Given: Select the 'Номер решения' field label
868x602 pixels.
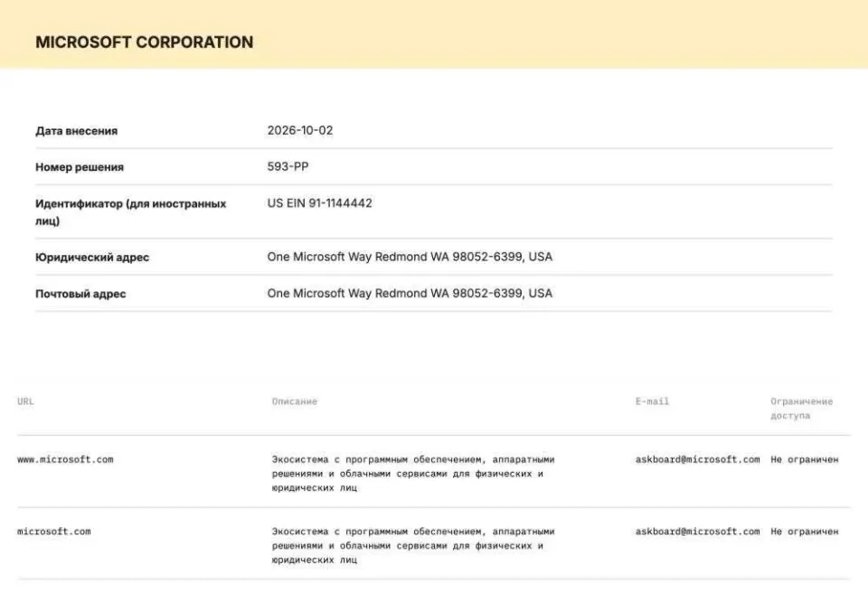Looking at the screenshot, I should 80,167.
